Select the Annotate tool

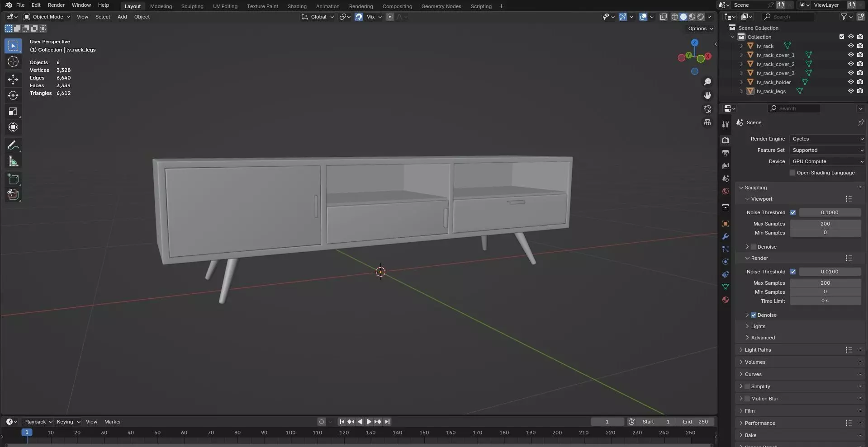pyautogui.click(x=13, y=145)
